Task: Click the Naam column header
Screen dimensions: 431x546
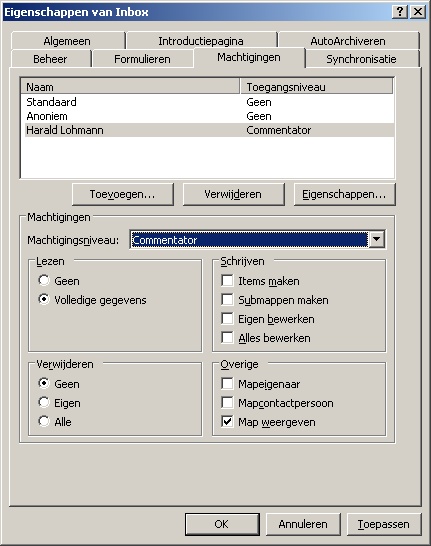Action: click(x=130, y=87)
